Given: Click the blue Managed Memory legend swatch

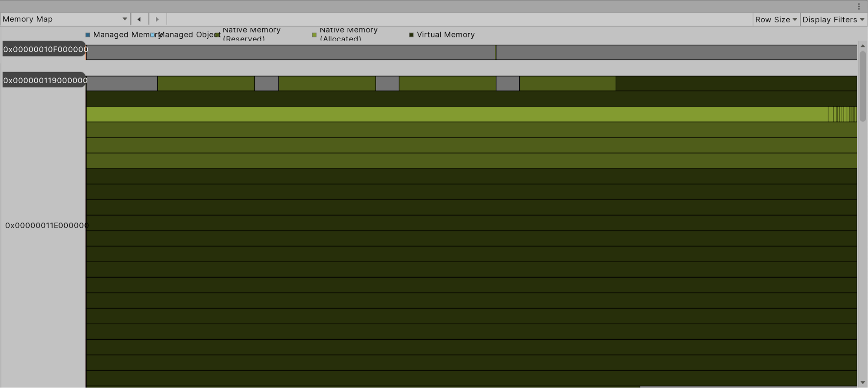Looking at the screenshot, I should tap(88, 35).
